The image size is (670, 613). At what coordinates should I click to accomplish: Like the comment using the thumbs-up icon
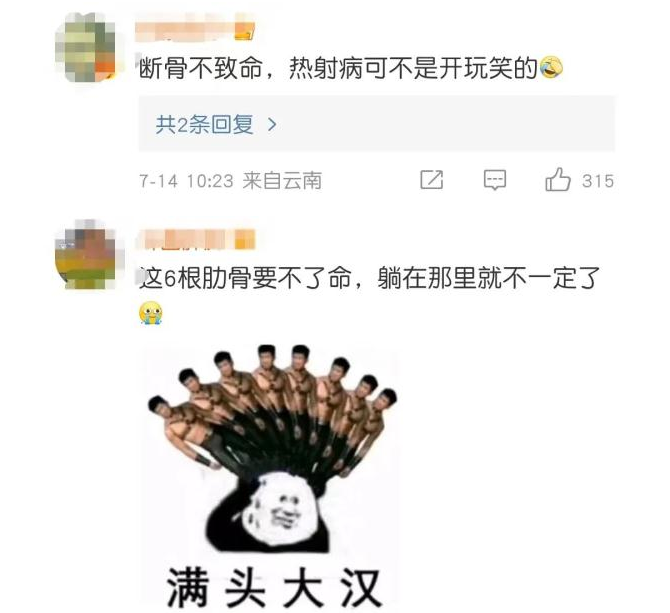tap(558, 179)
